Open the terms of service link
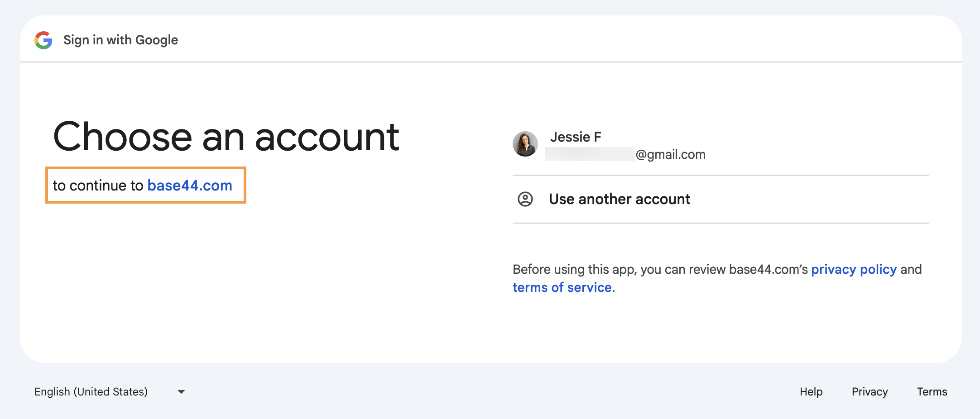980x419 pixels. (562, 287)
